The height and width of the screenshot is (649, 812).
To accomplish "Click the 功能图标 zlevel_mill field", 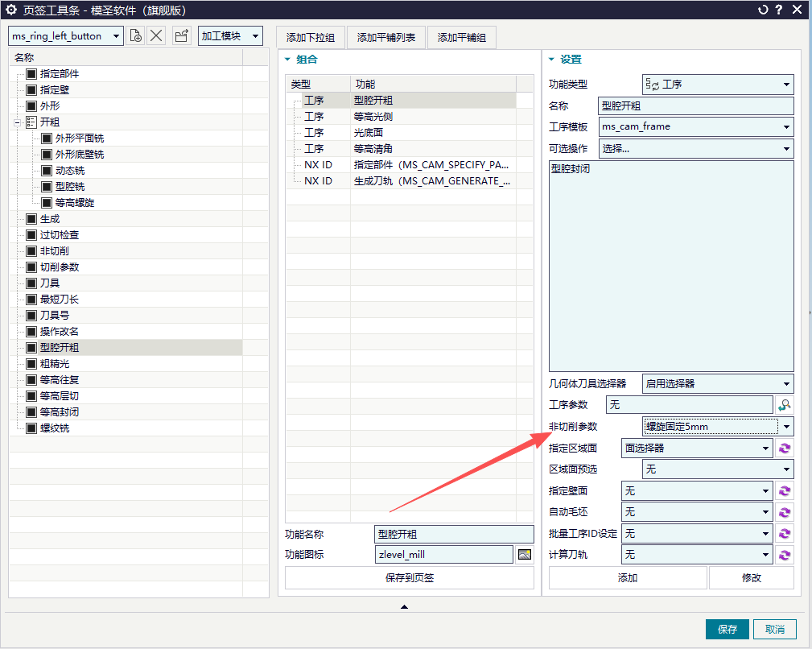I will 443,555.
